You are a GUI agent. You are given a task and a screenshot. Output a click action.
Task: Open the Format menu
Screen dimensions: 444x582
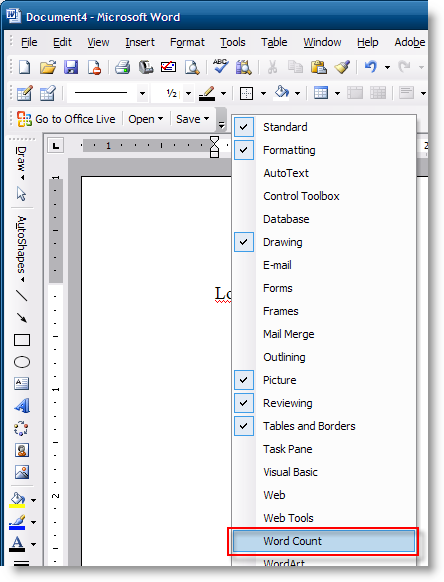point(187,42)
